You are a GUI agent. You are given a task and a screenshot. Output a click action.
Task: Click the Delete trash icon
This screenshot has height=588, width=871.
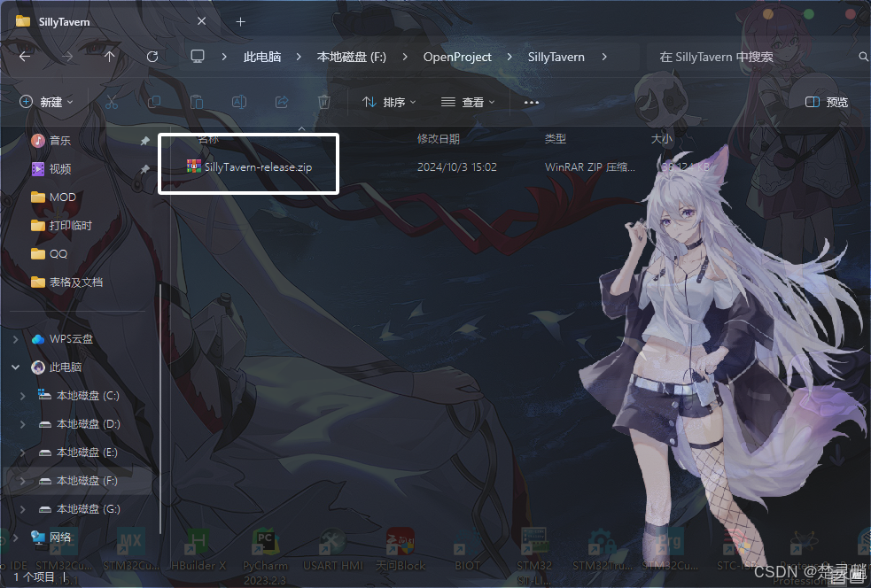[x=323, y=102]
